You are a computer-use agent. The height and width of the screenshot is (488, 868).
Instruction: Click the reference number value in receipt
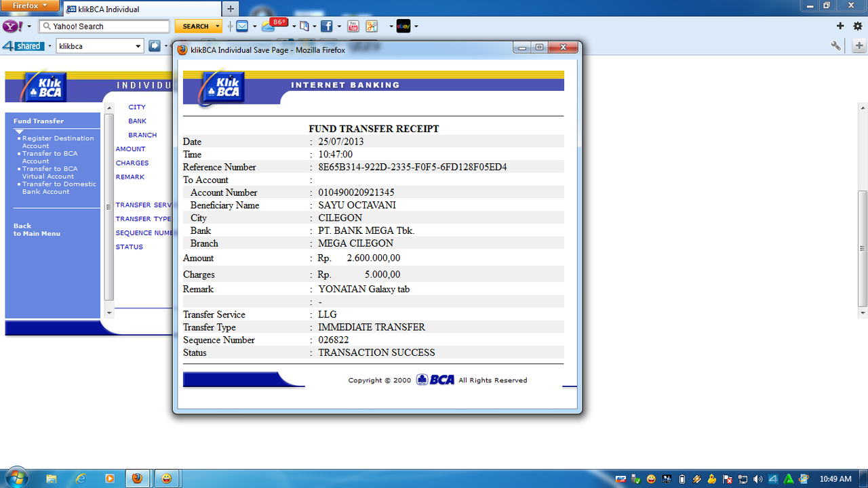click(412, 167)
